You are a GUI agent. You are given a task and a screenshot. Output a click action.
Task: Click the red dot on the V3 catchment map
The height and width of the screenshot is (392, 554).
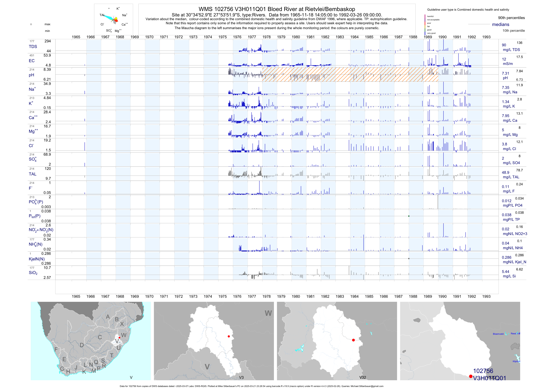coord(229,336)
